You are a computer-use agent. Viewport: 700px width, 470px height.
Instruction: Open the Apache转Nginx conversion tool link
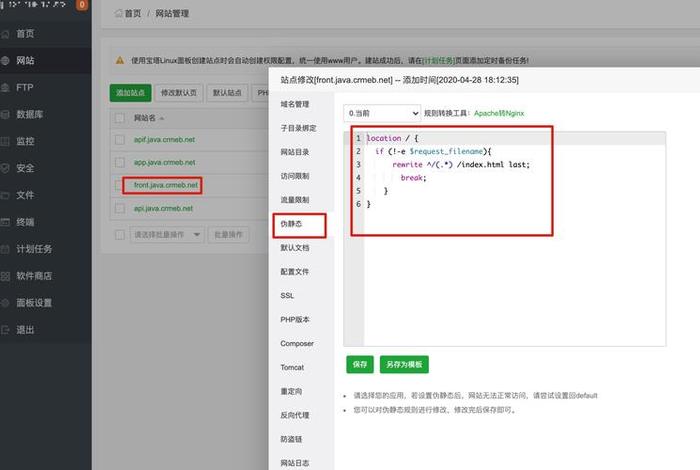click(x=499, y=113)
